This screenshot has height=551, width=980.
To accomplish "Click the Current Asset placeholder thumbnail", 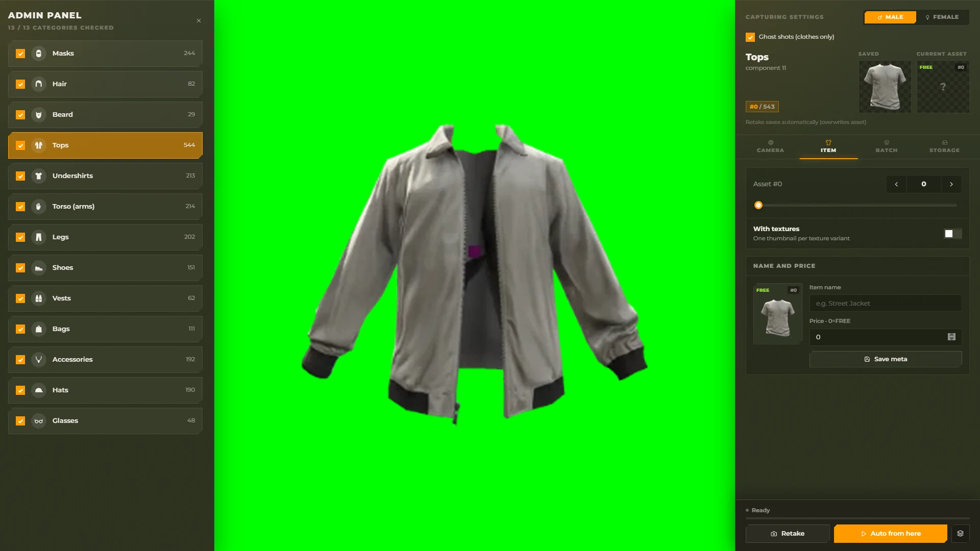I will coord(943,87).
